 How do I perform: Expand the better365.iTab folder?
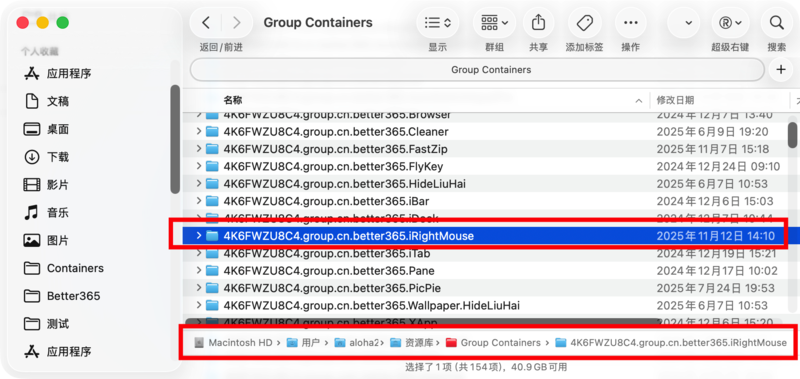199,253
